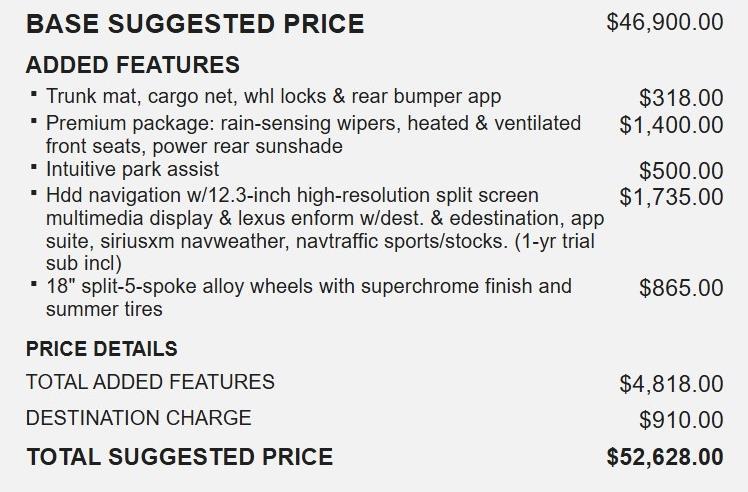The width and height of the screenshot is (748, 492).
Task: Select the Intuitive park assist item
Action: [132, 169]
